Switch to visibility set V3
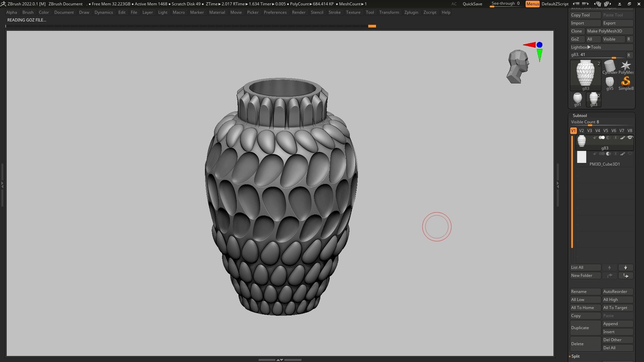This screenshot has width=644, height=362. 589,131
